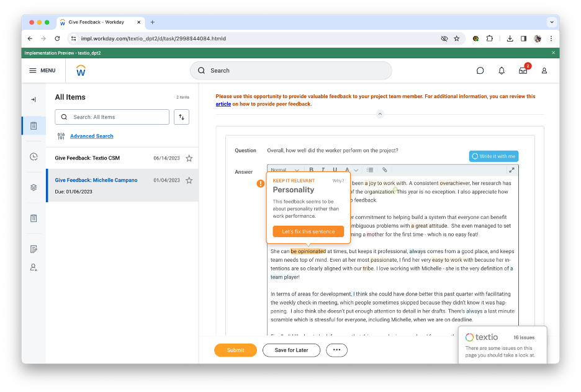
Task: Bookmark this page with star icon
Action: coord(456,38)
